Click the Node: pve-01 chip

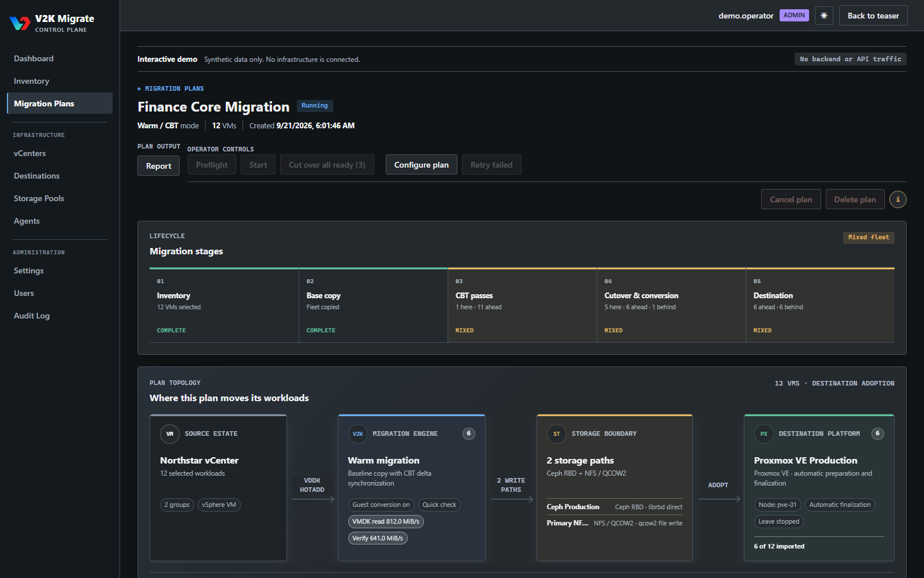pyautogui.click(x=777, y=505)
